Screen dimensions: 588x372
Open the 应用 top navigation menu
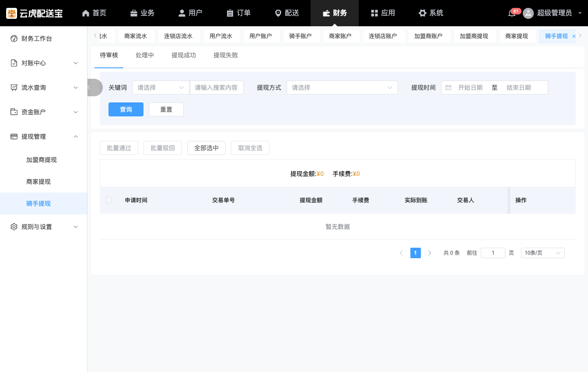pos(383,13)
